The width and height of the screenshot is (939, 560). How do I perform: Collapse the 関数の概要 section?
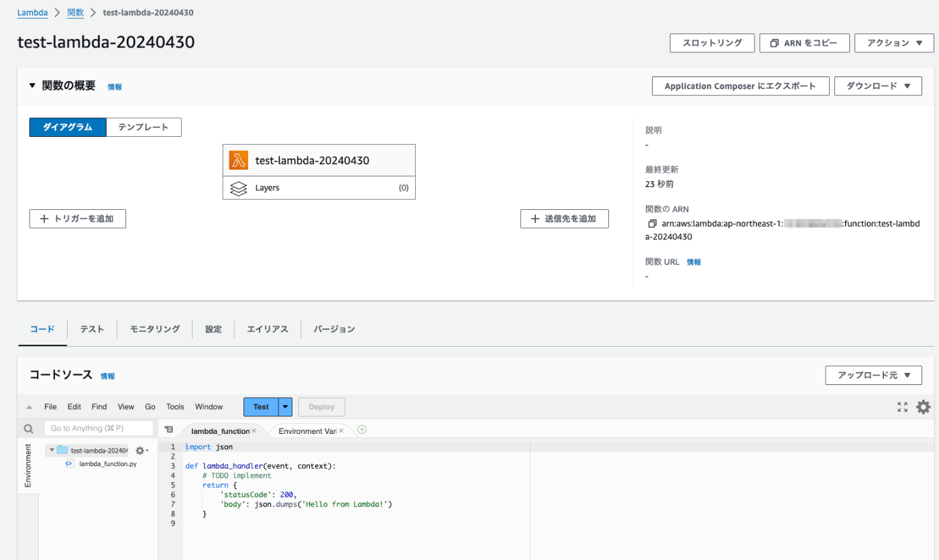tap(32, 86)
